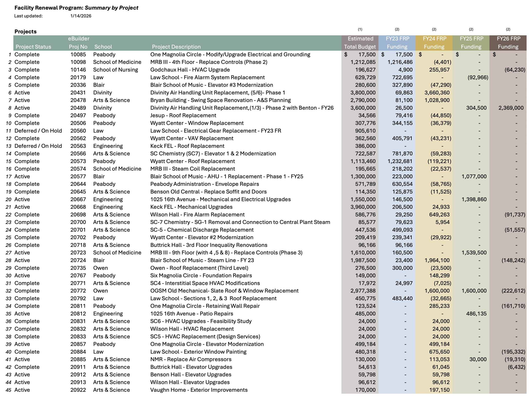532x398 pixels.
Task: Click the Project Status column header
Action: pyautogui.click(x=33, y=47)
